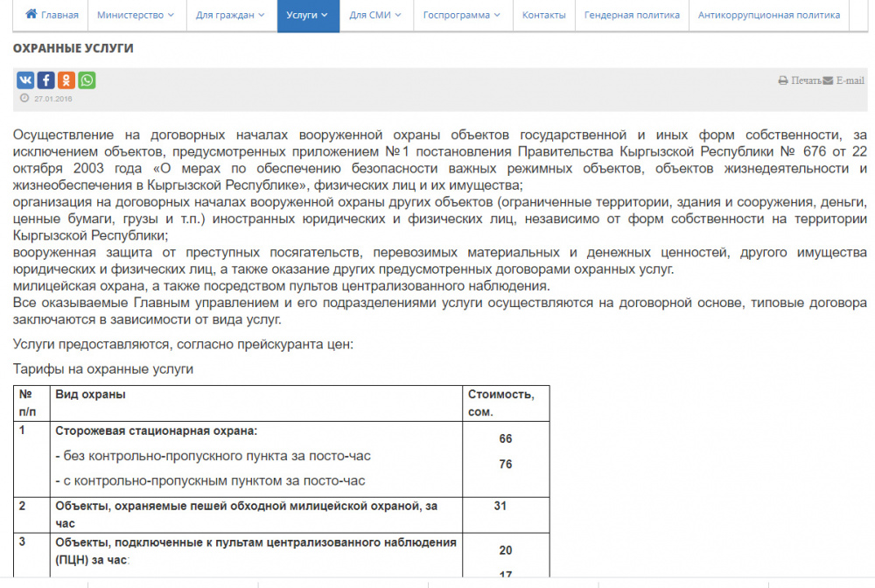Share the page on Facebook
875x588 pixels.
point(45,80)
